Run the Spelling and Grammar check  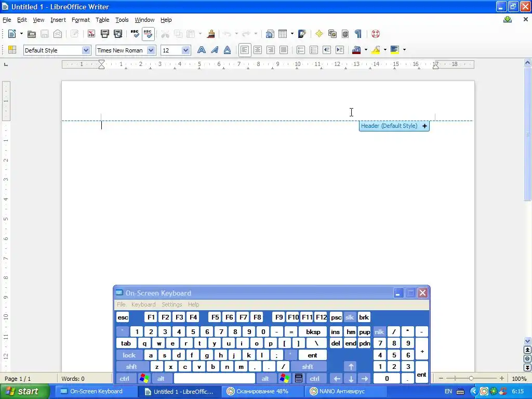[135, 34]
